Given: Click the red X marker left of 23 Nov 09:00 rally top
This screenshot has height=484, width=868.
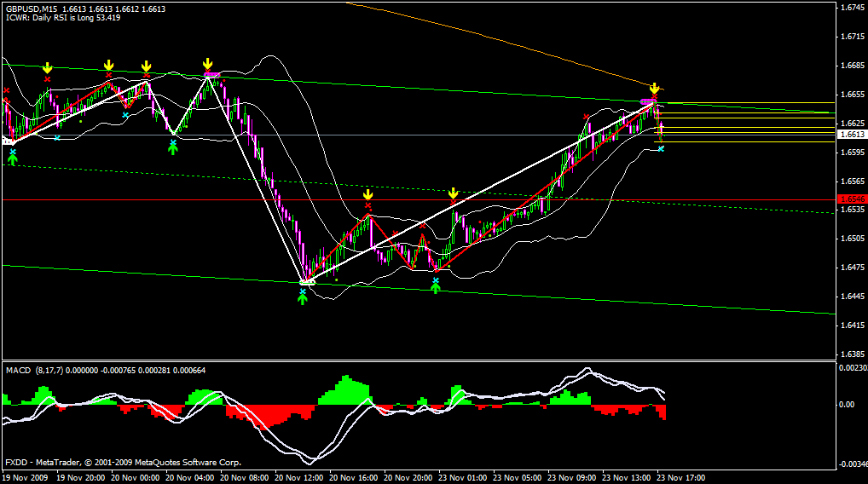Looking at the screenshot, I should (x=586, y=117).
